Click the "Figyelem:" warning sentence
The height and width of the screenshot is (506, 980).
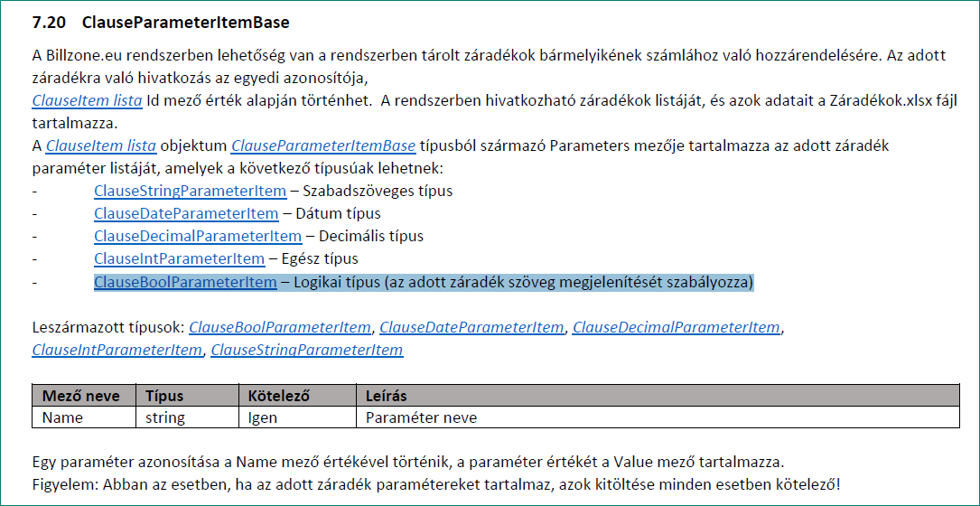coord(437,484)
